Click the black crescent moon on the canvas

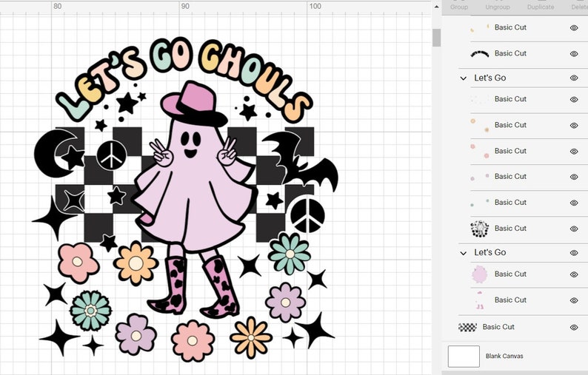(x=56, y=153)
